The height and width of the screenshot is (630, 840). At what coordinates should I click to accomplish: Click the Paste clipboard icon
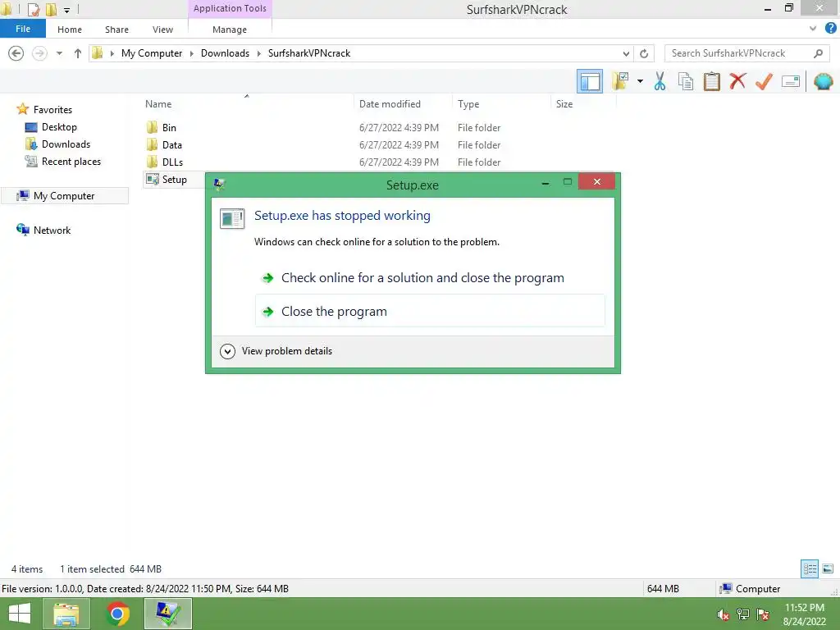click(711, 81)
